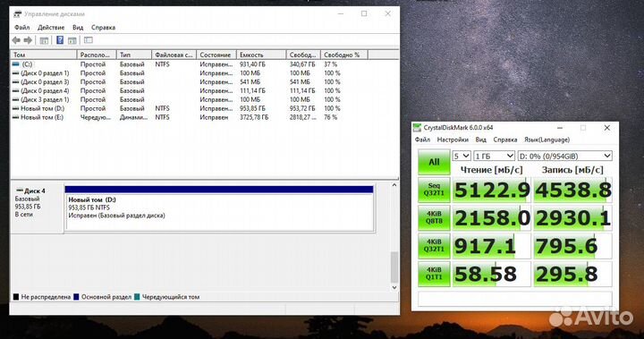Click the scrollbar thumb in disk pane
Image resolution: width=644 pixels, height=339 pixels.
pos(394,267)
